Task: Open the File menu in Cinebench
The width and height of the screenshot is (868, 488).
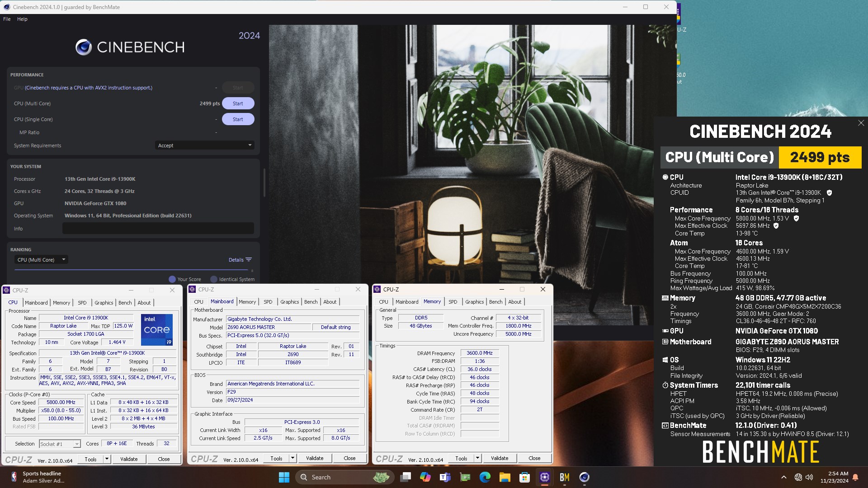Action: tap(7, 19)
